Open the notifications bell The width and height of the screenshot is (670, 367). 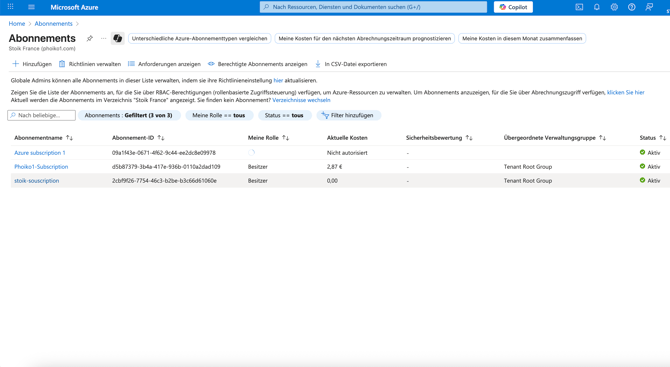(x=597, y=7)
